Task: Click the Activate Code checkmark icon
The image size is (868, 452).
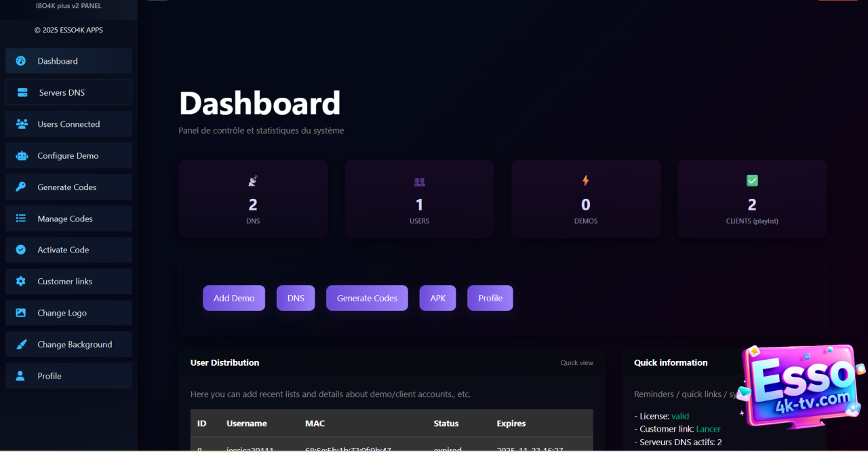Action: pos(21,250)
